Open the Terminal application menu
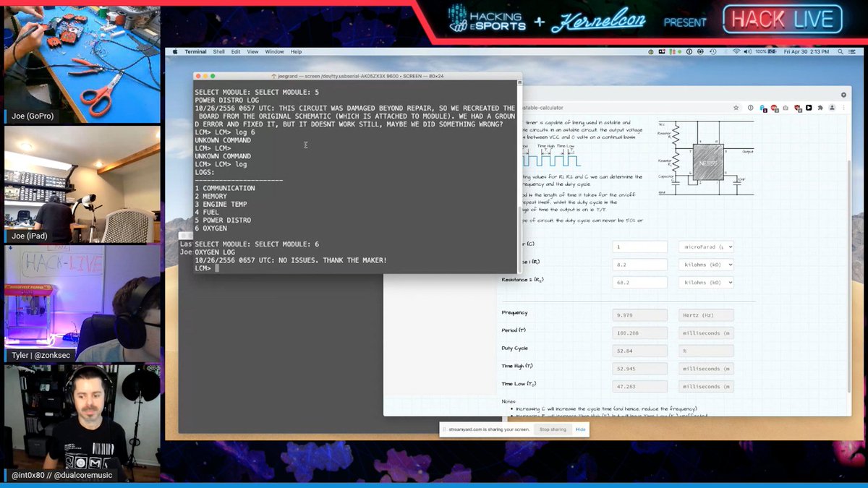The width and height of the screenshot is (868, 488). click(195, 52)
